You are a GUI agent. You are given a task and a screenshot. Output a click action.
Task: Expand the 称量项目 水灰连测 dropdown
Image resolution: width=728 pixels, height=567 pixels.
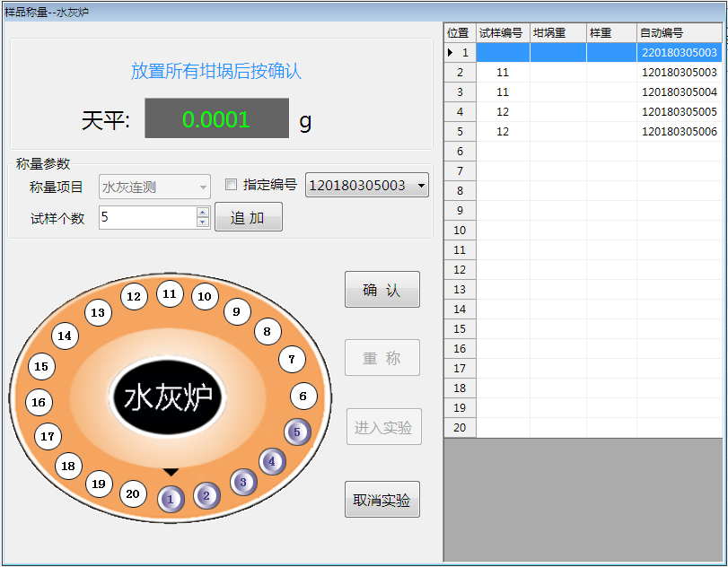(203, 188)
